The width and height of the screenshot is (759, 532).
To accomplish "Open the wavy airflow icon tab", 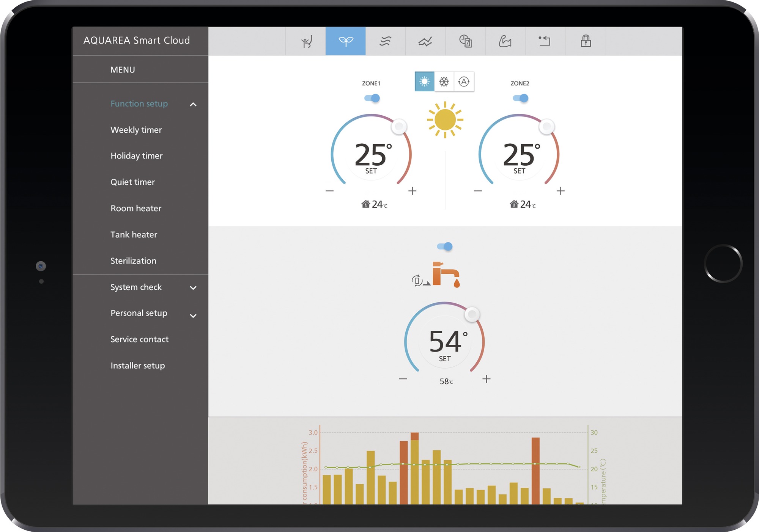I will tap(385, 41).
